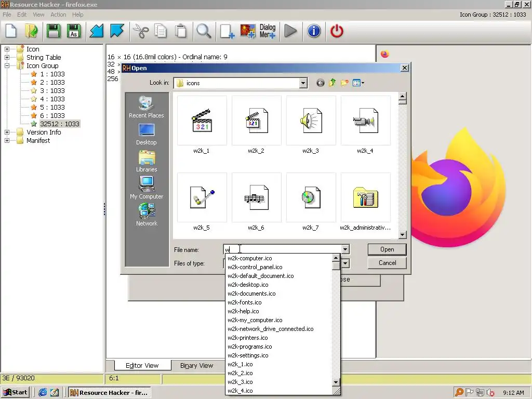Viewport: 532px width, 399px height.
Task: Click the magnifying glass Find icon
Action: point(204,31)
